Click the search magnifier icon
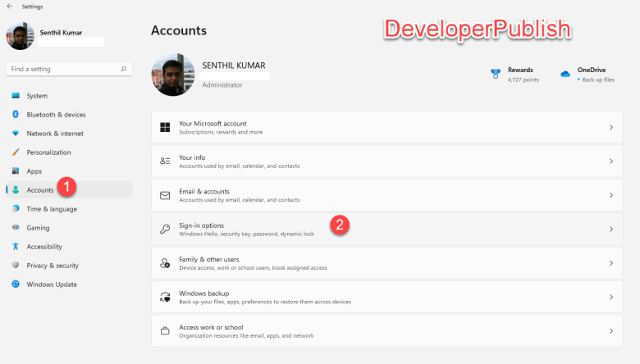The height and width of the screenshot is (364, 640). (x=124, y=69)
